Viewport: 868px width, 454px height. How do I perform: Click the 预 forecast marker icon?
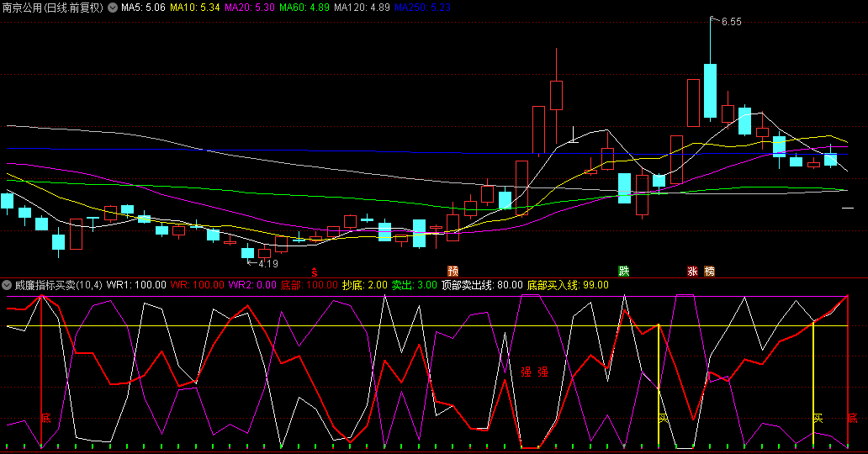tap(453, 272)
